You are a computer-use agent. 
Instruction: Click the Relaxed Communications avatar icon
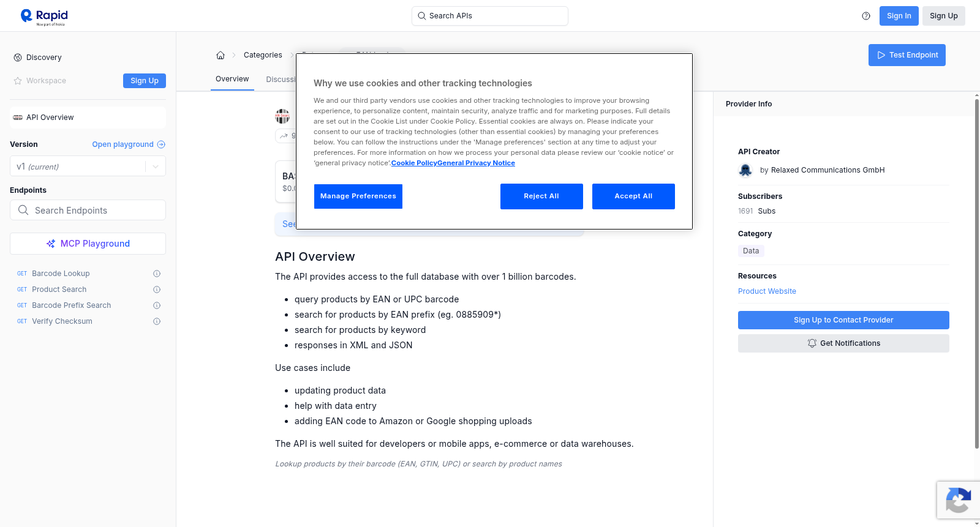745,170
